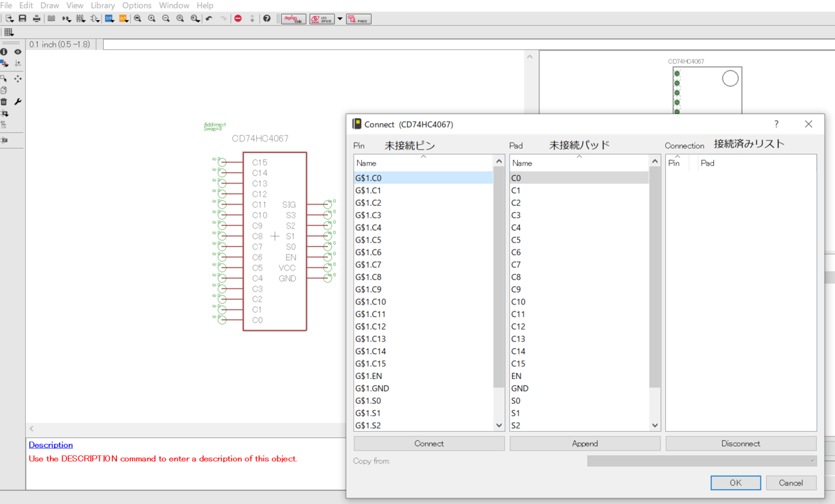Select the Add gate tool
Screen dimensions: 835x504
click(x=5, y=113)
